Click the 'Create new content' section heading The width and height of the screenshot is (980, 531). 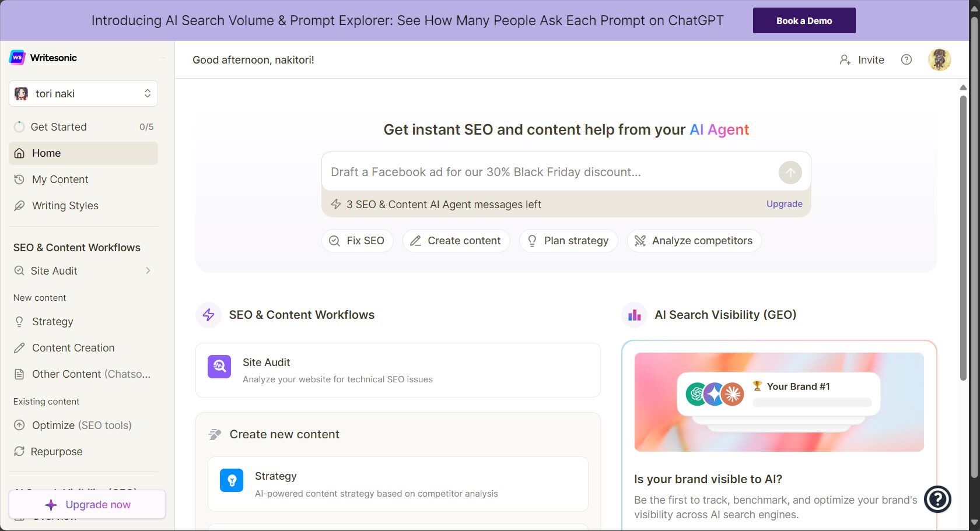click(x=284, y=434)
